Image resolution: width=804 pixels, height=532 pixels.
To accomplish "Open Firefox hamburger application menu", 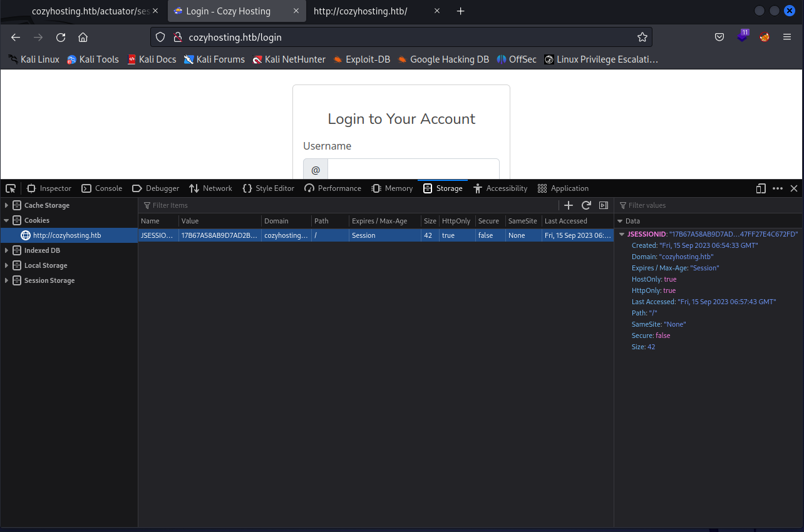I will point(787,38).
